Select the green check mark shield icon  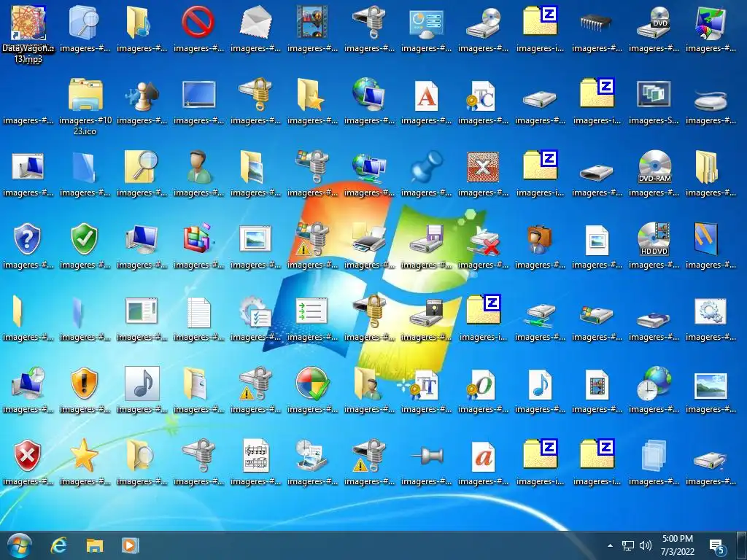(85, 239)
